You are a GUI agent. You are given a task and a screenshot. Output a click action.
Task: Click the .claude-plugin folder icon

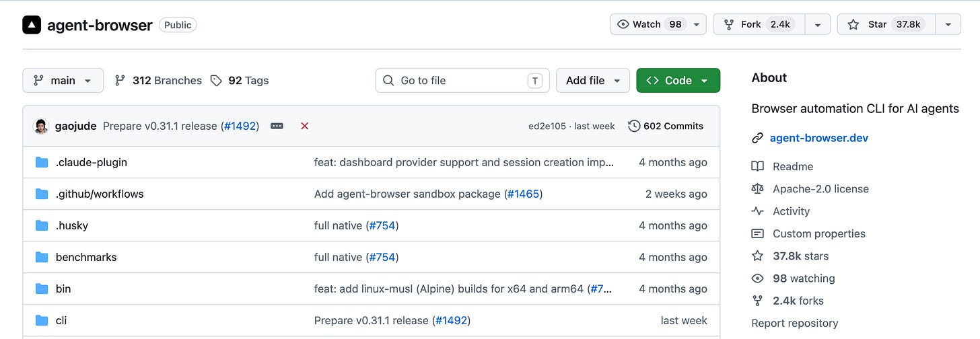pyautogui.click(x=42, y=162)
